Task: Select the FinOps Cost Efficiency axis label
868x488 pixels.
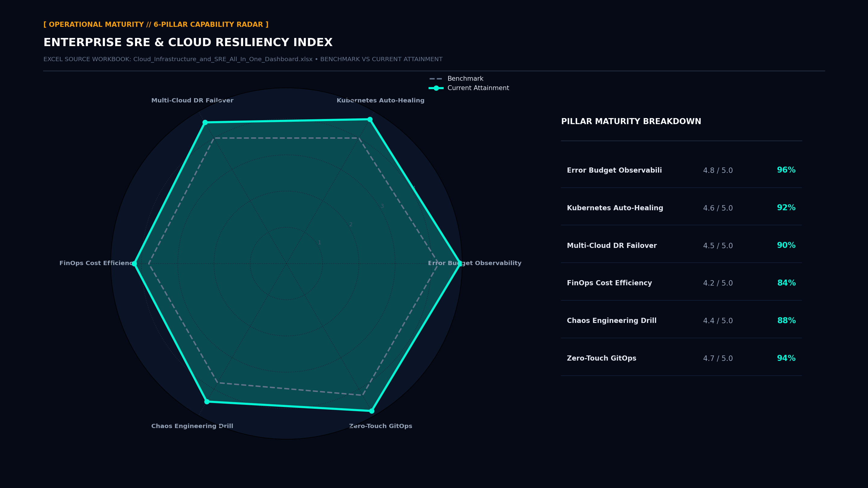Action: 97,263
